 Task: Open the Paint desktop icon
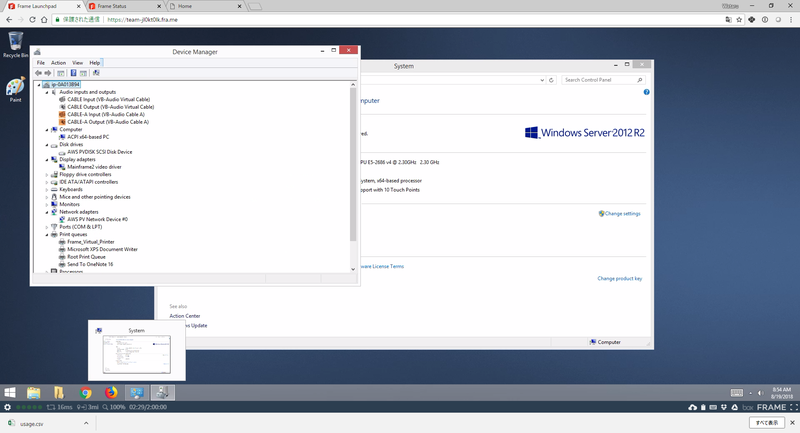click(x=15, y=89)
